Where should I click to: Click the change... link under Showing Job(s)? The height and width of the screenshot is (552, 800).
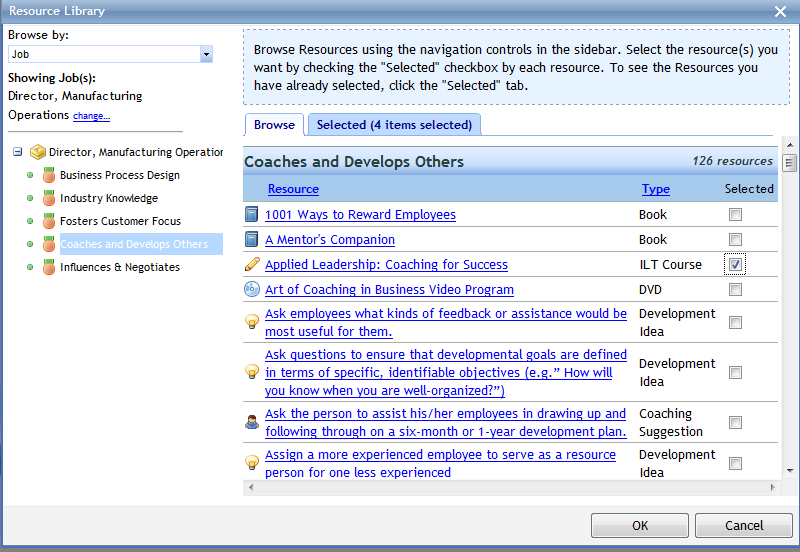[x=91, y=116]
